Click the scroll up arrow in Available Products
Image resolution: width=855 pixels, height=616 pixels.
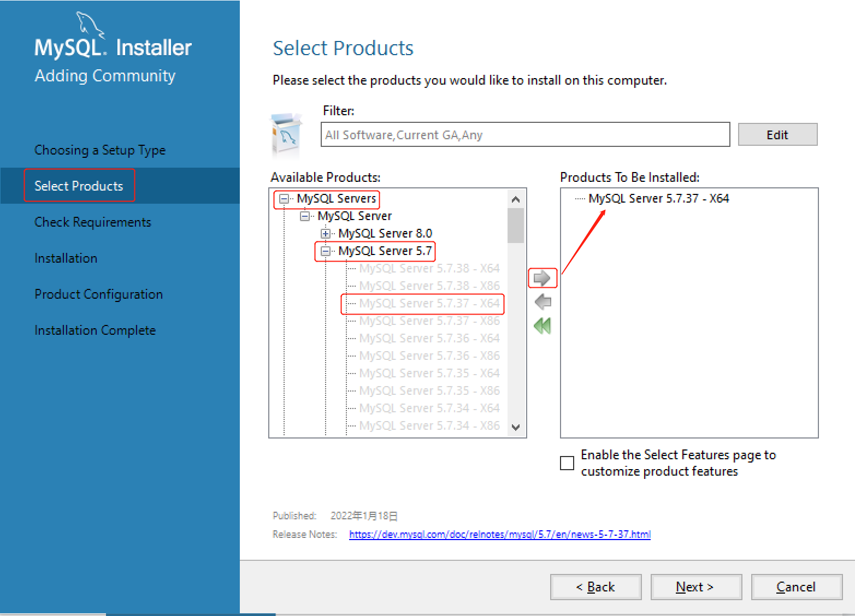(516, 199)
